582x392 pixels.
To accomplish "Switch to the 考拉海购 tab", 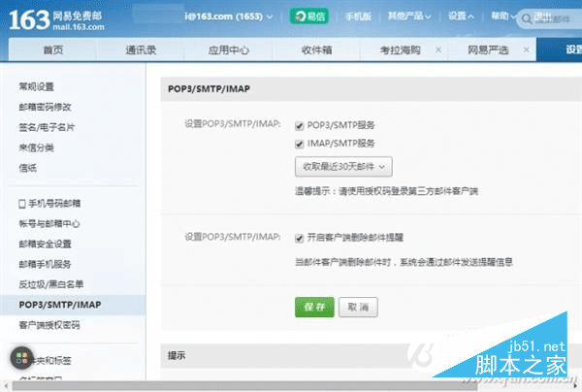I will pyautogui.click(x=400, y=49).
